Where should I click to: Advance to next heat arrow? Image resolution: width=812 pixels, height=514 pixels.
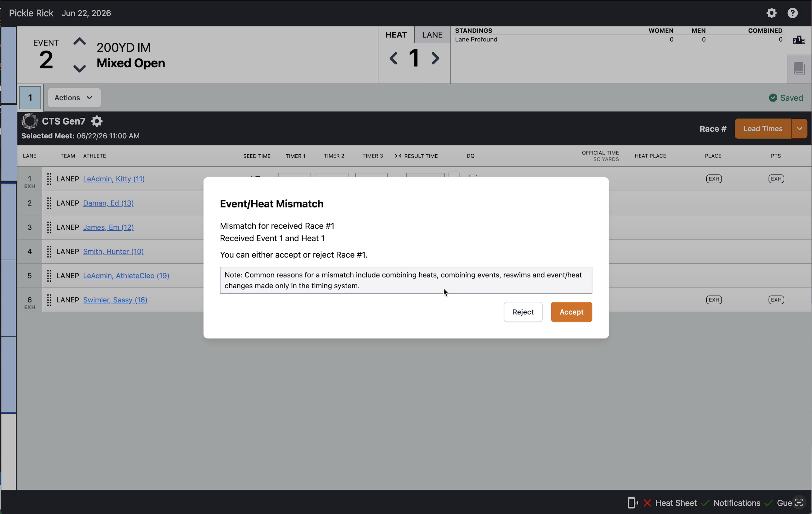436,58
